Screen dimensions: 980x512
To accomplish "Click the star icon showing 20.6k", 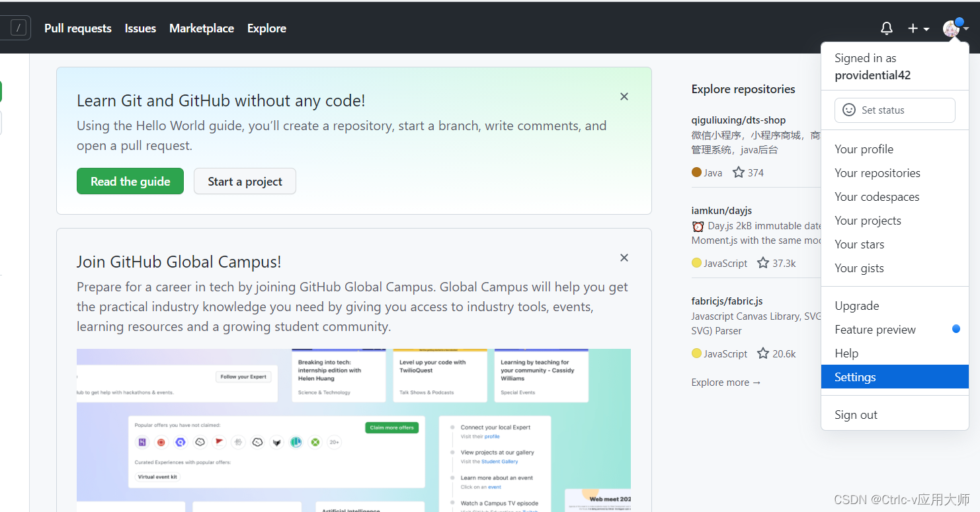I will click(762, 353).
